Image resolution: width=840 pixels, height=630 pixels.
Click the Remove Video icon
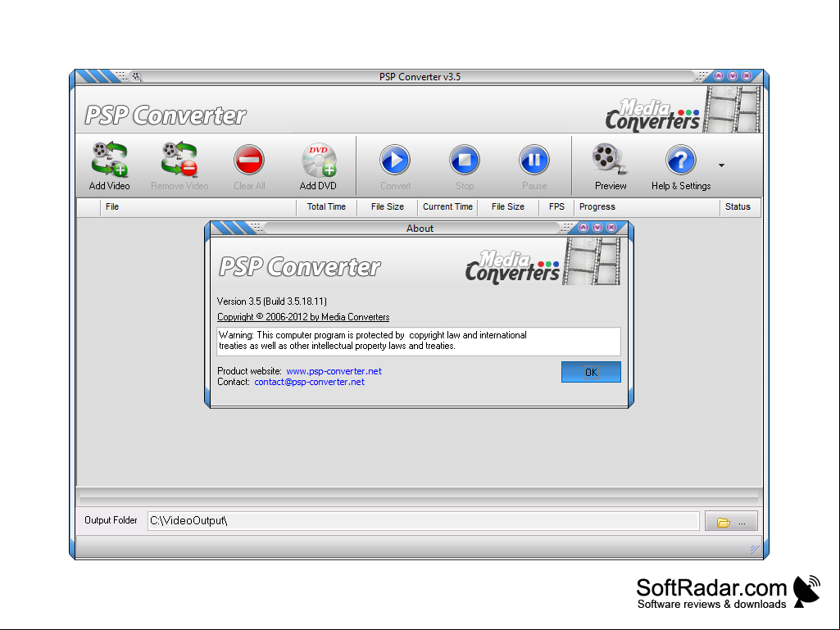pos(179,160)
